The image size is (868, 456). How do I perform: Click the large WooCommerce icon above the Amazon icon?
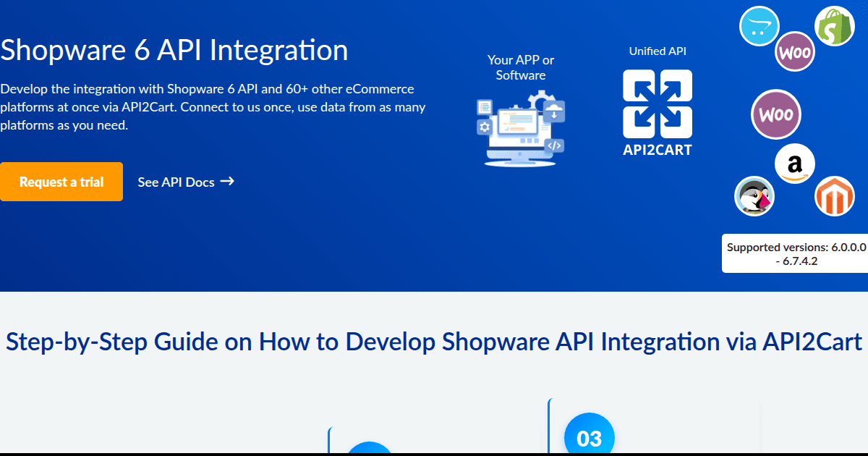tap(777, 114)
